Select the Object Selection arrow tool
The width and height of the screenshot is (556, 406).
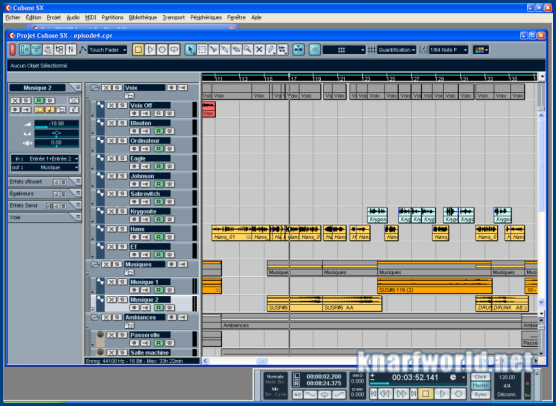pyautogui.click(x=190, y=50)
